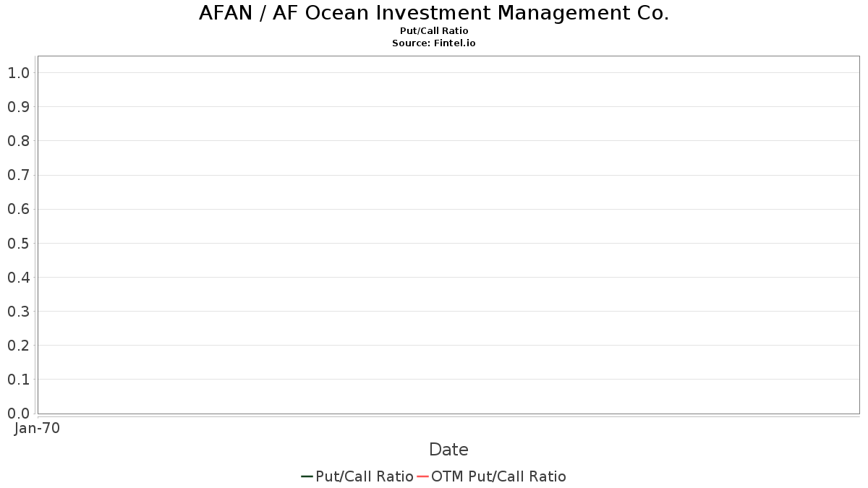The image size is (868, 488).
Task: Click the 0.5 y-axis label
Action: tap(18, 243)
